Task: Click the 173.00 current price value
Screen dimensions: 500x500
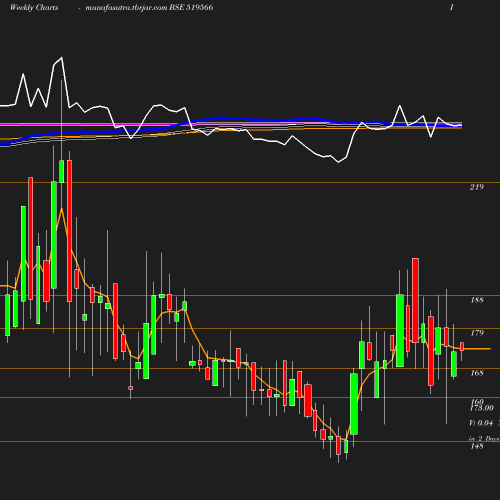Action: (482, 408)
